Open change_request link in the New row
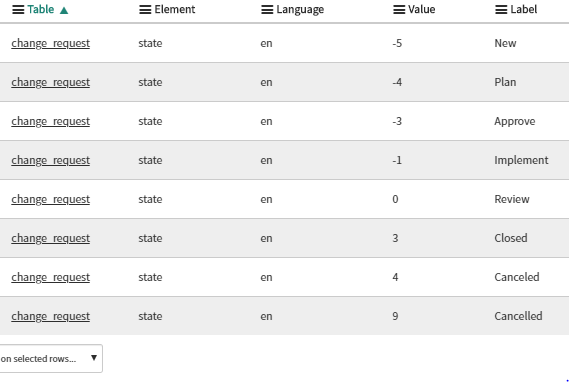Image resolution: width=569 pixels, height=382 pixels. (50, 43)
